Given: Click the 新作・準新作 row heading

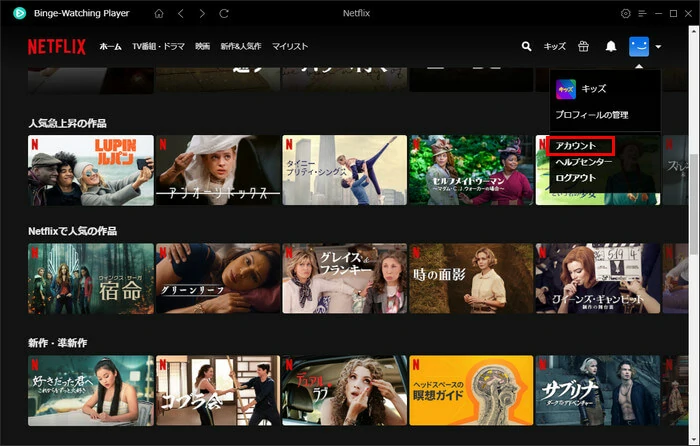Looking at the screenshot, I should [58, 343].
